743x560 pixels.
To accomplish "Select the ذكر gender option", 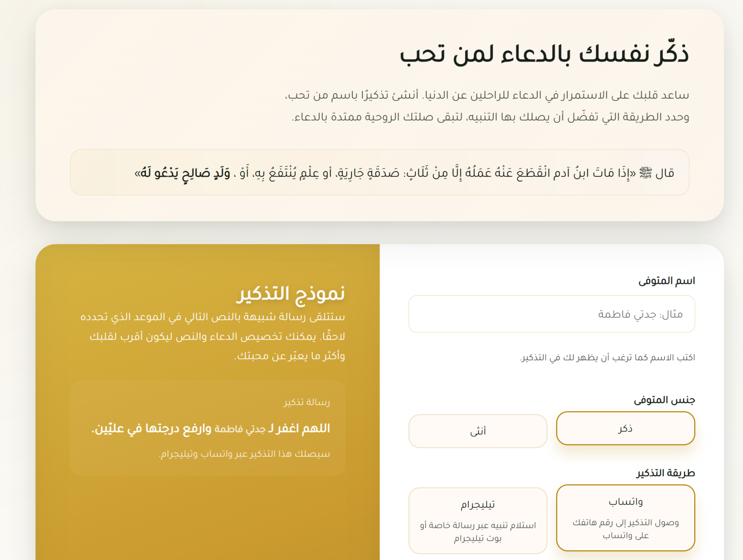I will tap(625, 428).
